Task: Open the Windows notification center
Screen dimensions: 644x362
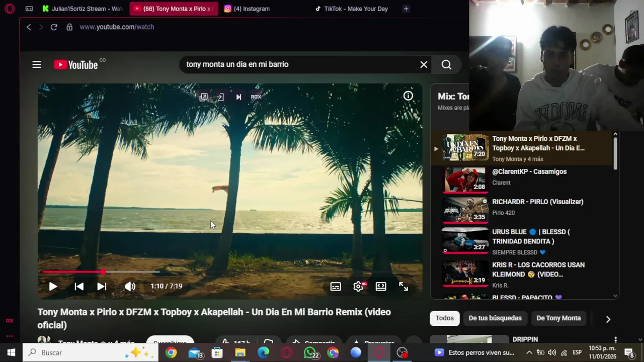Action: tap(629, 352)
